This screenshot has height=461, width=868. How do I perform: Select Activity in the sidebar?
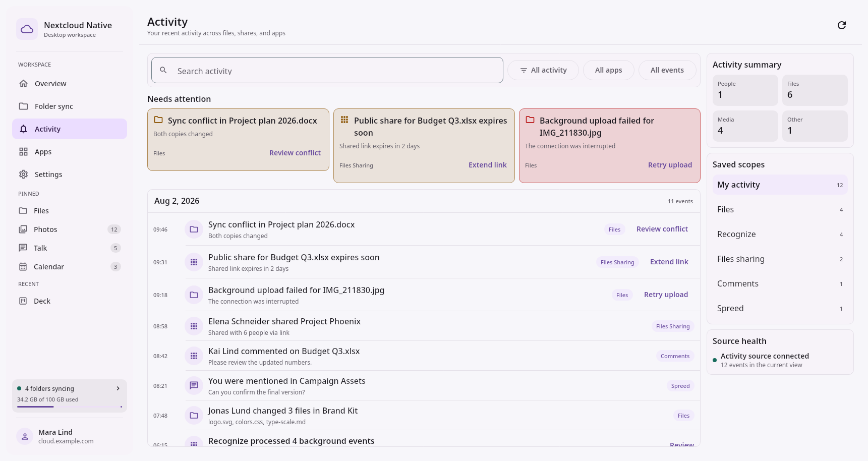[x=70, y=129]
